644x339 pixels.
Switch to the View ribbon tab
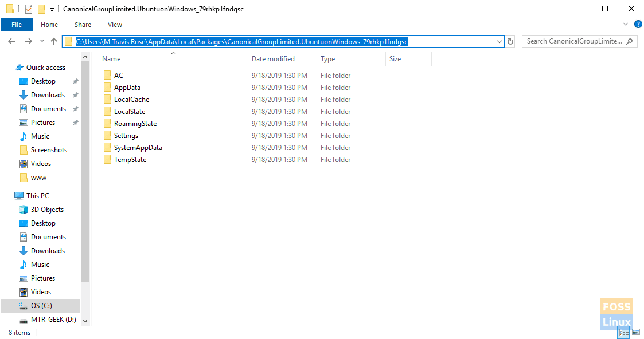click(x=115, y=25)
